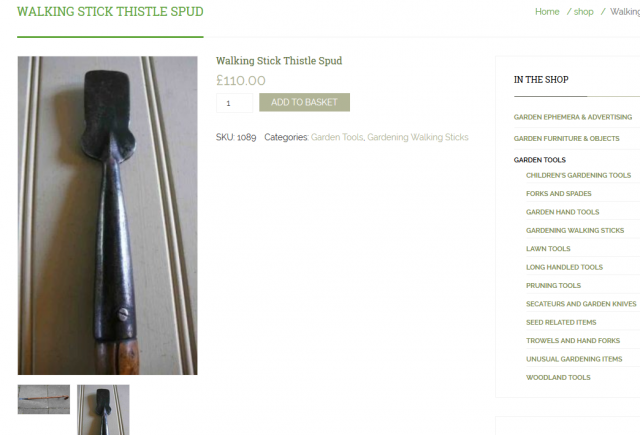This screenshot has width=640, height=435.
Task: Open Secateurs and Garden Knives subcategory
Action: [x=581, y=304]
